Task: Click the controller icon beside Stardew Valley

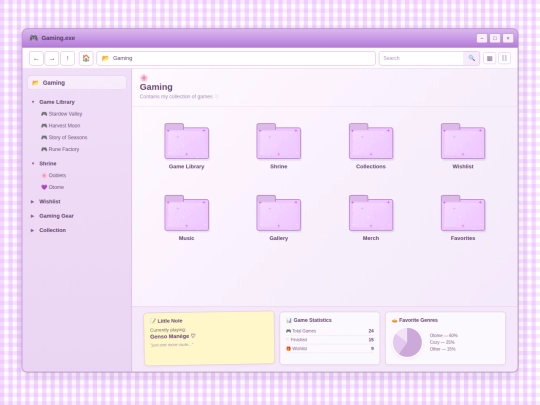Action: [x=44, y=114]
